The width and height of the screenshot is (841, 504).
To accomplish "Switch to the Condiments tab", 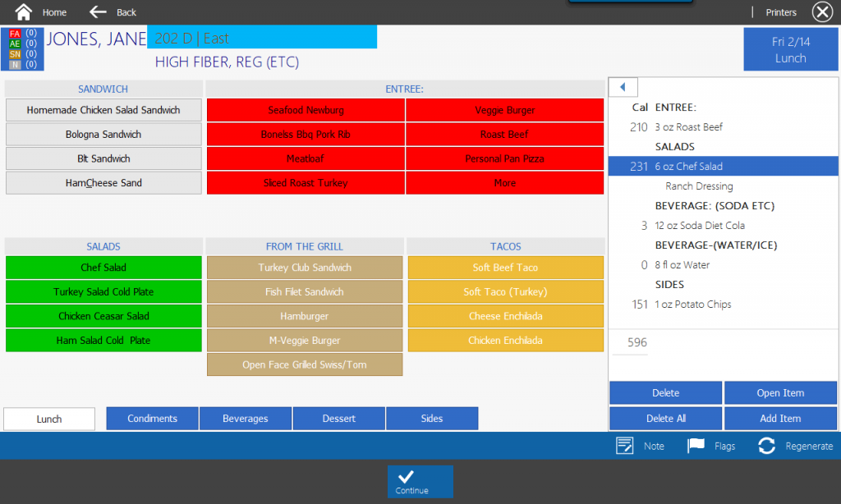I will coord(152,418).
